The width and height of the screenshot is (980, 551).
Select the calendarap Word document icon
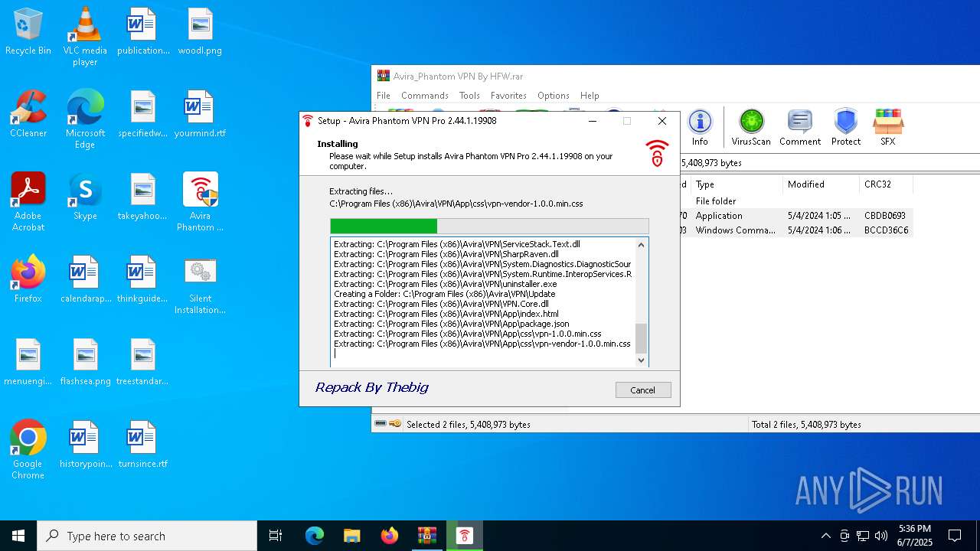tap(85, 280)
